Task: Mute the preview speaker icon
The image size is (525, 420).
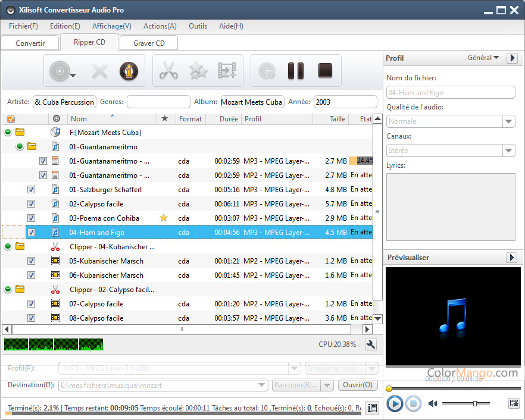Action: coord(433,403)
